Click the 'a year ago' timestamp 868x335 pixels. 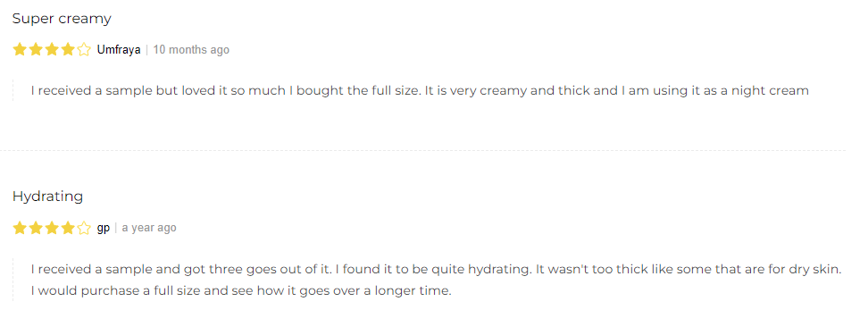149,228
